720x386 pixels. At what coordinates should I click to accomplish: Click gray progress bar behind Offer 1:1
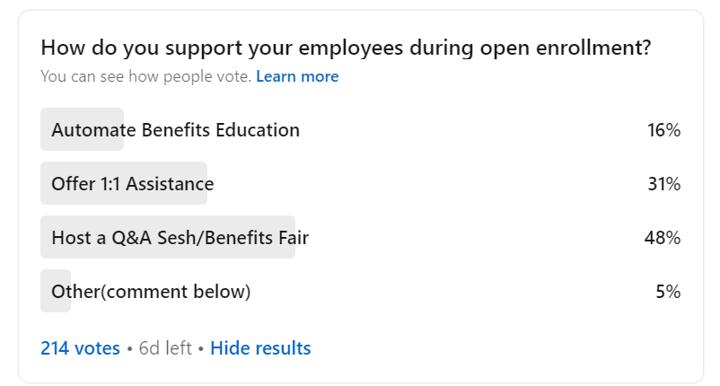[124, 183]
